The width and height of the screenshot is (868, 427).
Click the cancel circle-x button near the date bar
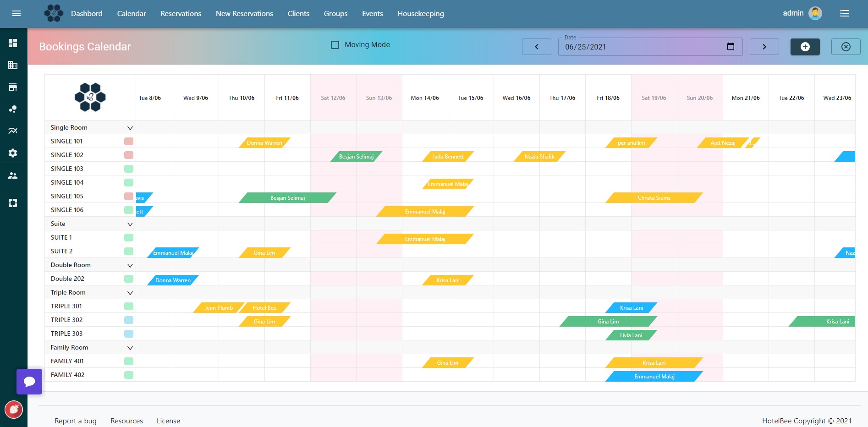[x=846, y=46]
